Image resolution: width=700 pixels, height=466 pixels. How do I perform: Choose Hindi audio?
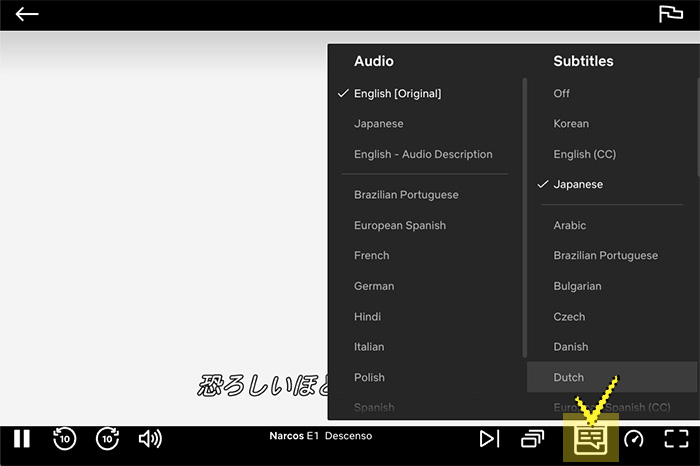coord(367,316)
